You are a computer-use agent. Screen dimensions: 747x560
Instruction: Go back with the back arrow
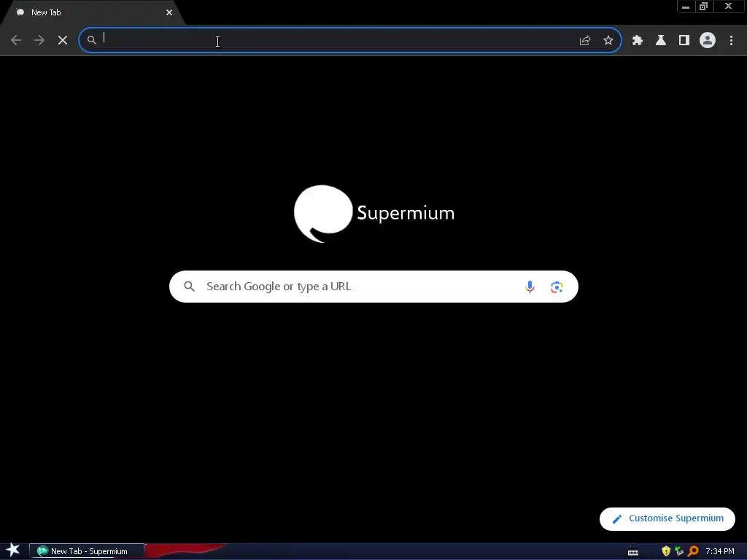click(16, 41)
